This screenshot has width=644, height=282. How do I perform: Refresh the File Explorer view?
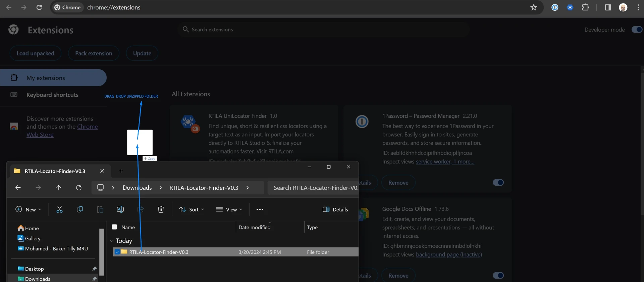(79, 188)
